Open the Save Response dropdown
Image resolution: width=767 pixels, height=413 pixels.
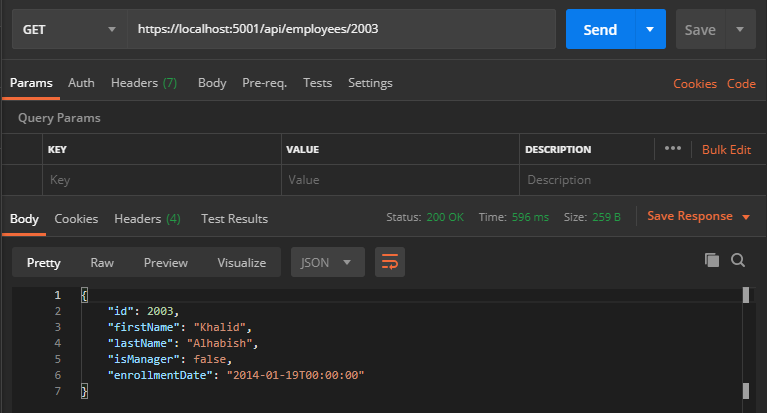[699, 216]
